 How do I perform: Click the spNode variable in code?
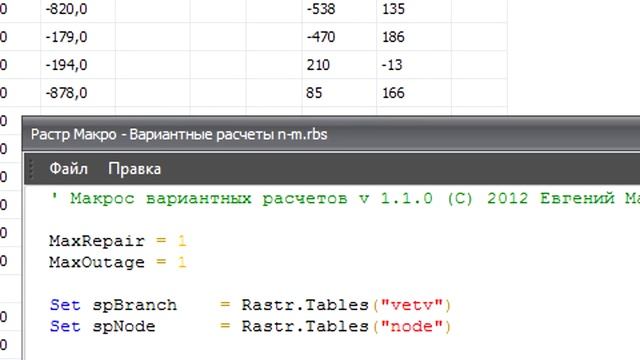124,327
